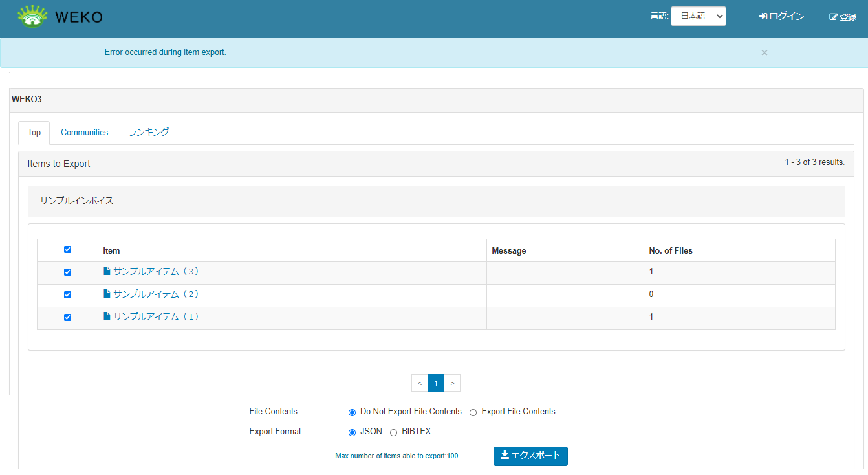Click the WEKO logo icon
Image resolution: width=868 pixels, height=475 pixels.
point(32,17)
